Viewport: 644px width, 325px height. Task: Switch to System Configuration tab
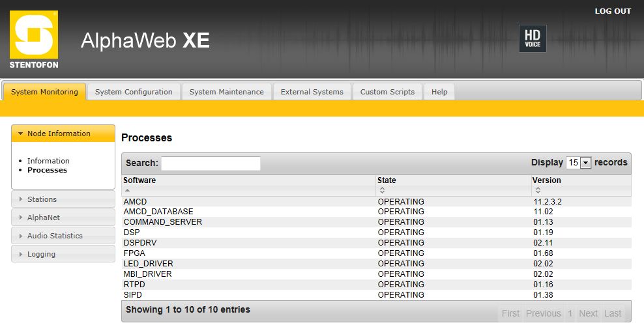(x=134, y=92)
